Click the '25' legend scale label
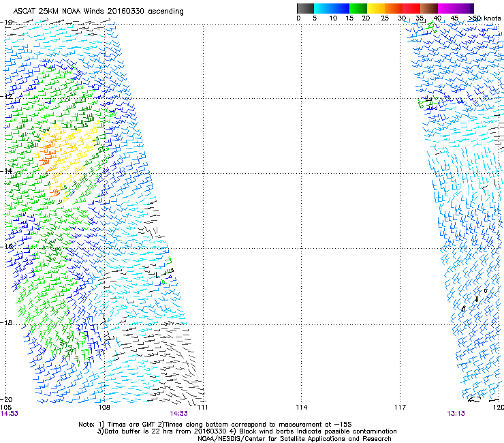504x443 pixels. [x=384, y=18]
